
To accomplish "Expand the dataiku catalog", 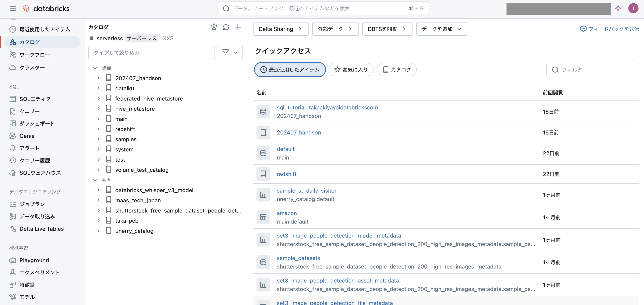I will pos(99,88).
